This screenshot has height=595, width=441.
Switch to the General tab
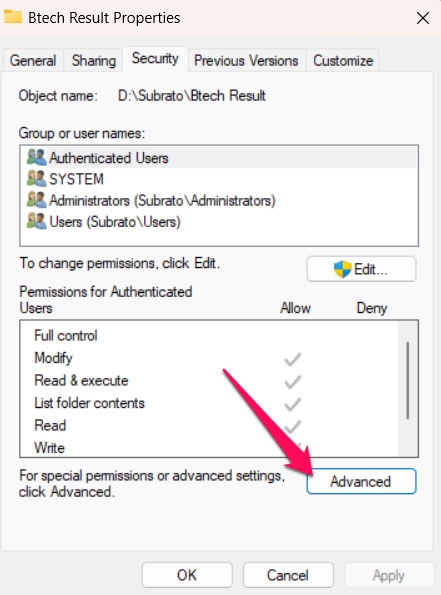pos(33,61)
